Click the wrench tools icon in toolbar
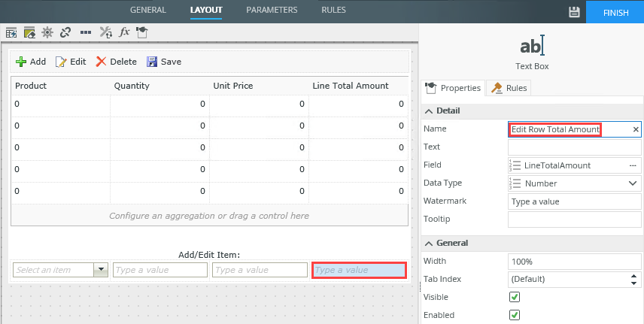This screenshot has width=644, height=324. pos(105,32)
